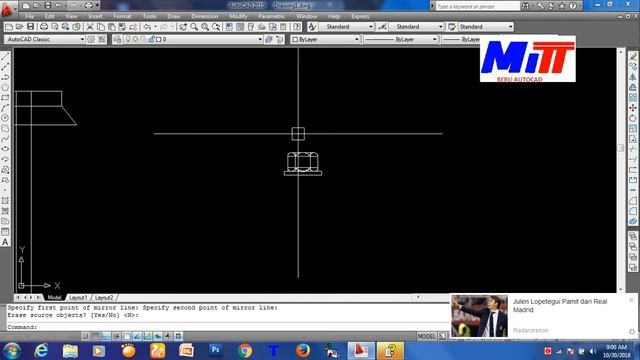The image size is (640, 360).
Task: Click the Workspace Settings gear icon
Action: click(91, 39)
